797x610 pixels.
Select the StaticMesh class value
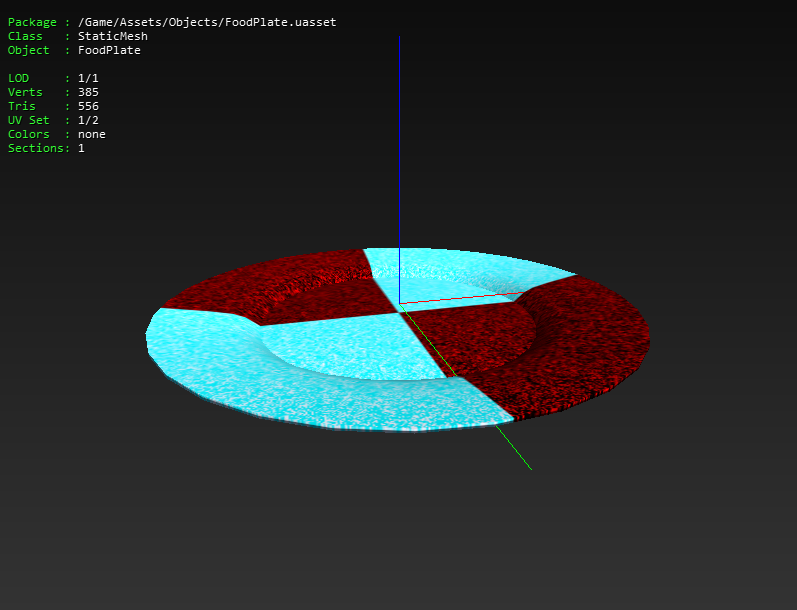pyautogui.click(x=113, y=36)
